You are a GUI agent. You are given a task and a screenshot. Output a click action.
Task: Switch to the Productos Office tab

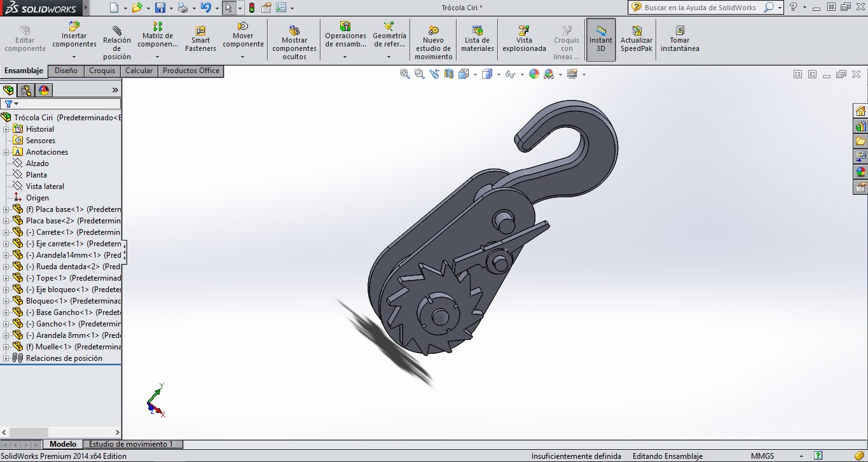tap(191, 71)
